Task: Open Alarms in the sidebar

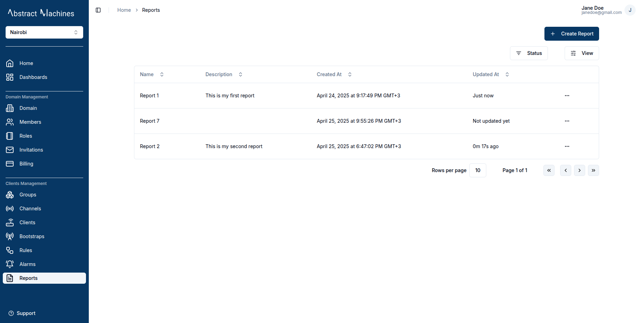Action: [x=44, y=264]
